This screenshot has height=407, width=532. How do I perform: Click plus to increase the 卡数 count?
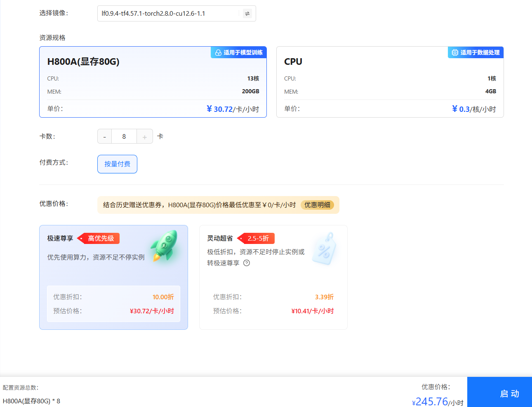tap(144, 136)
